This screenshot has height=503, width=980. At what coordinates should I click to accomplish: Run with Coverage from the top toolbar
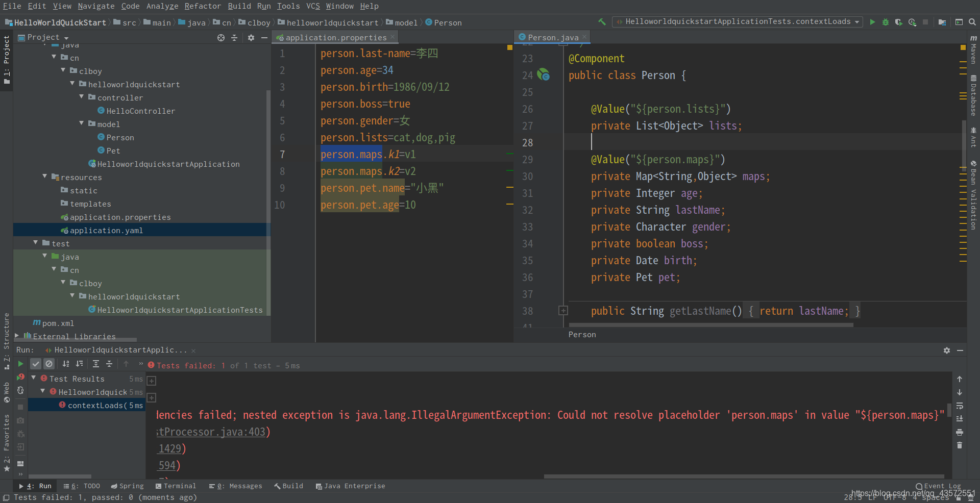click(899, 22)
